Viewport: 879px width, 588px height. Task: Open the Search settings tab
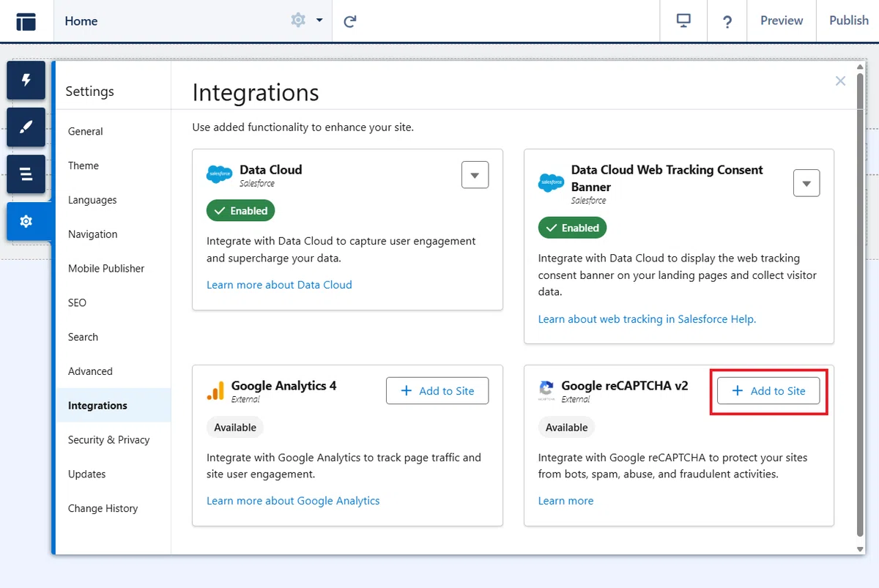pyautogui.click(x=114, y=338)
